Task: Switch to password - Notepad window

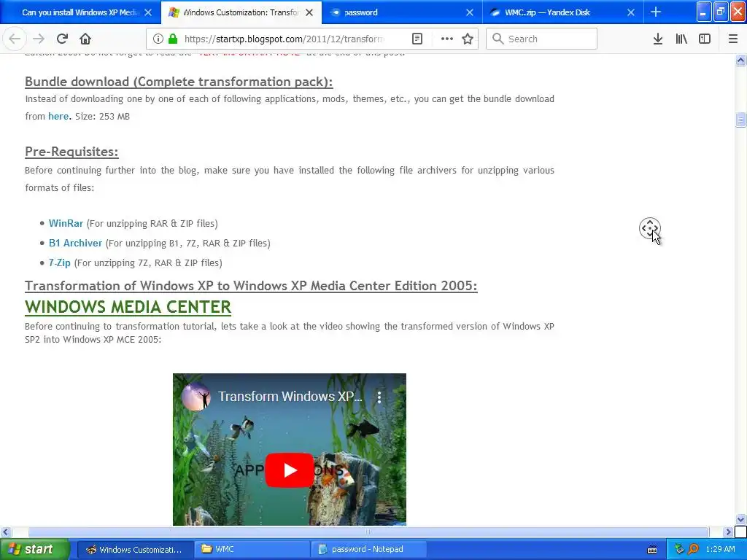Action: click(x=368, y=549)
